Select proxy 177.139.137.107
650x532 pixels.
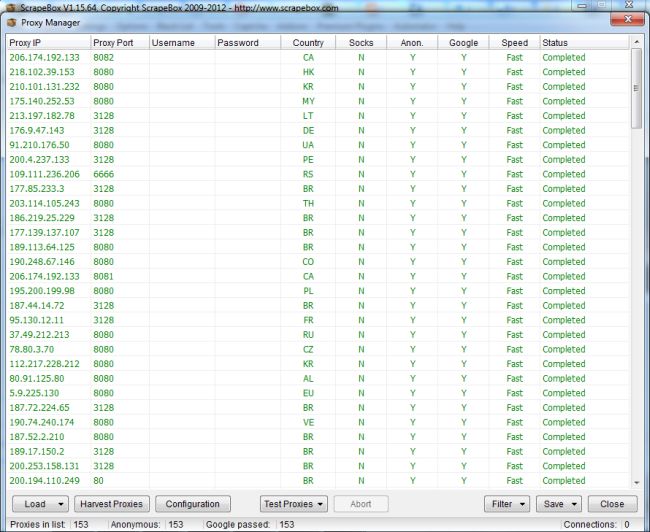pos(44,233)
